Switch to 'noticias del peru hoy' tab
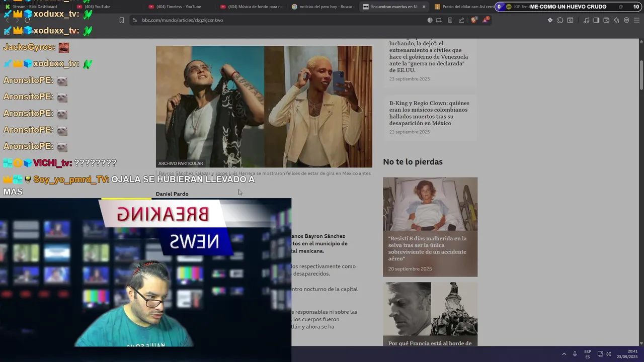The height and width of the screenshot is (362, 644). [x=323, y=7]
